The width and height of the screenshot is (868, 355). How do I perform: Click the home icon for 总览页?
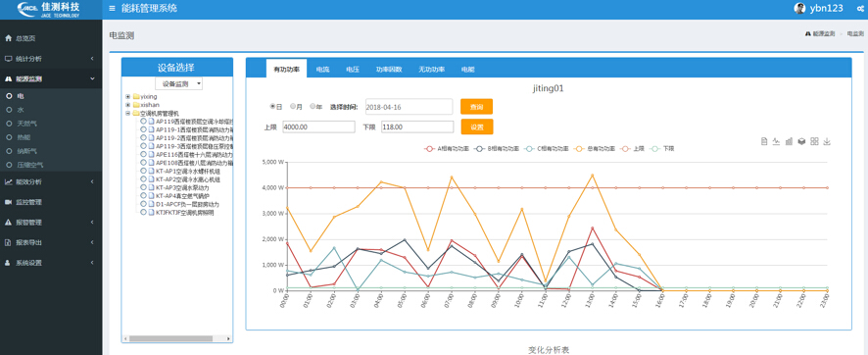coord(8,38)
